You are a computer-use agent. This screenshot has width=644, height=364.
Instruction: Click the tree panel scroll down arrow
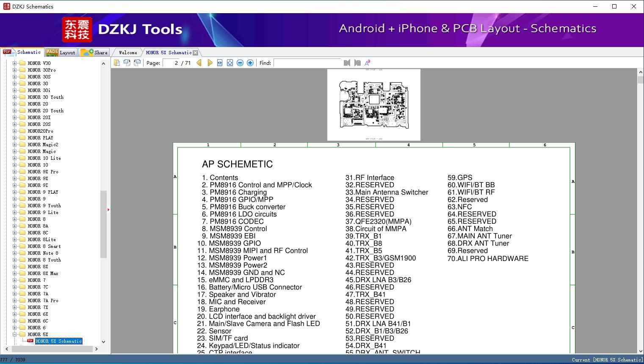click(104, 342)
